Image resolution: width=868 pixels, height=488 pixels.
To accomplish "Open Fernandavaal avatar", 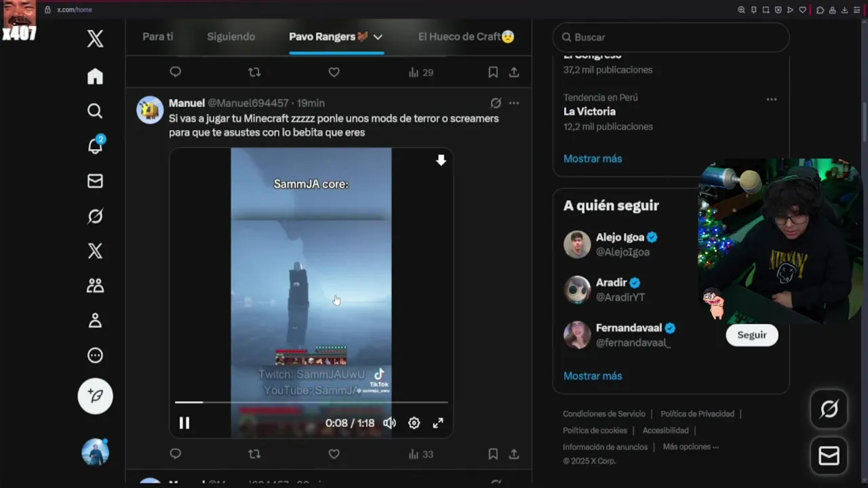I will click(x=577, y=335).
